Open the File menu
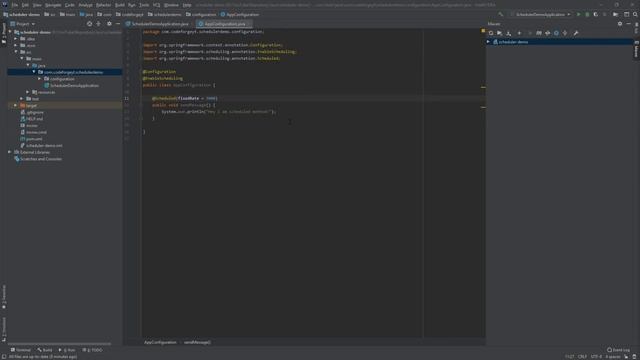640x360 pixels. (x=15, y=5)
